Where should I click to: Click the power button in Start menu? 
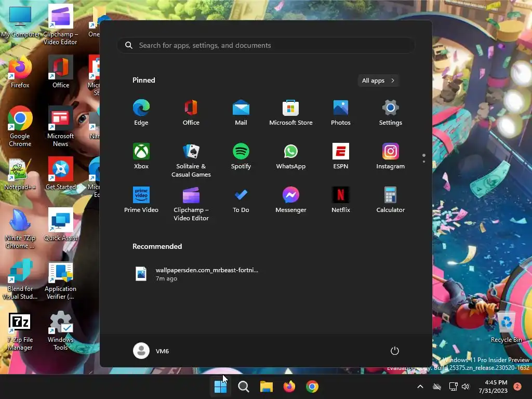[395, 351]
